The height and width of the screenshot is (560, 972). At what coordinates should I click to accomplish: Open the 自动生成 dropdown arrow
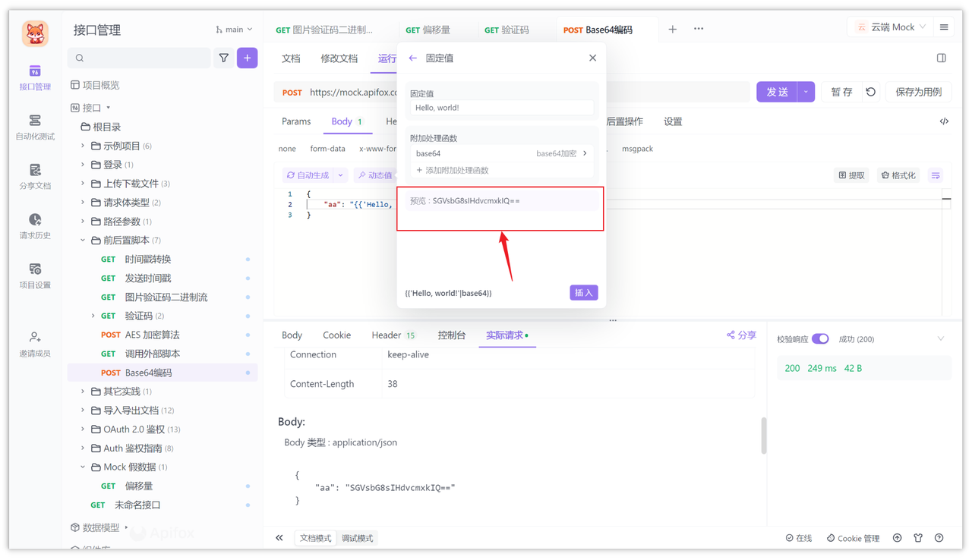pyautogui.click(x=341, y=175)
